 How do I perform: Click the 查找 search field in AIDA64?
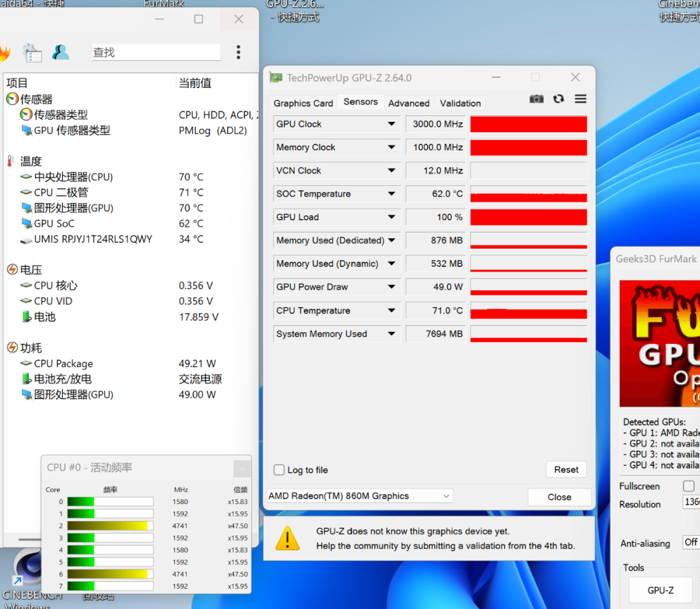coord(156,52)
